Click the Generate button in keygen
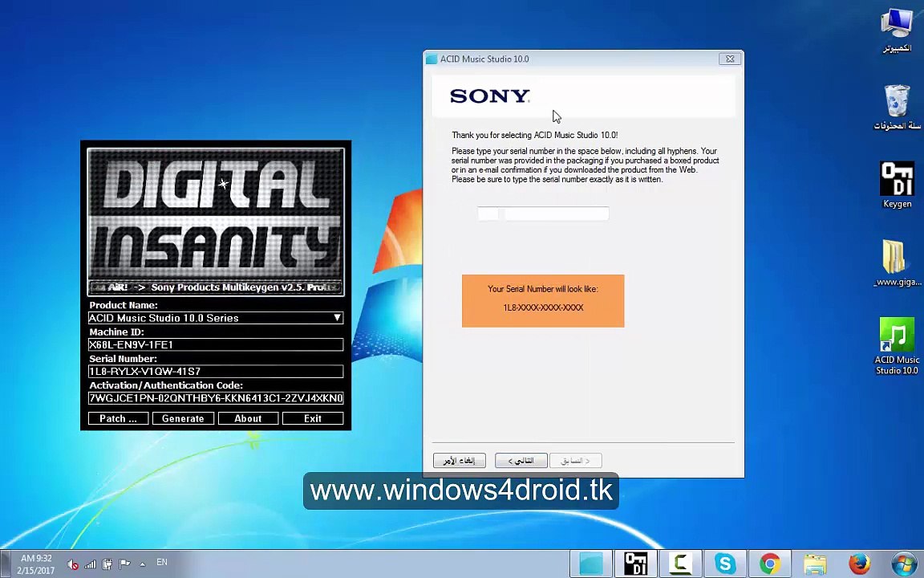 tap(183, 418)
